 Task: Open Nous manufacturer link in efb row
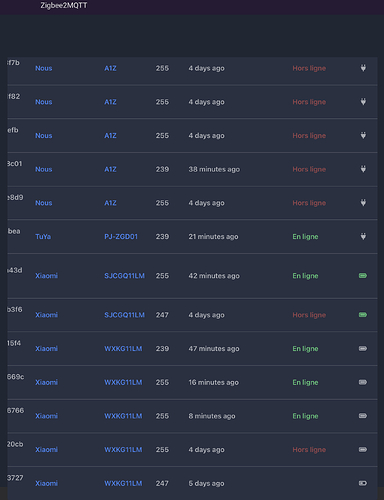(44, 136)
